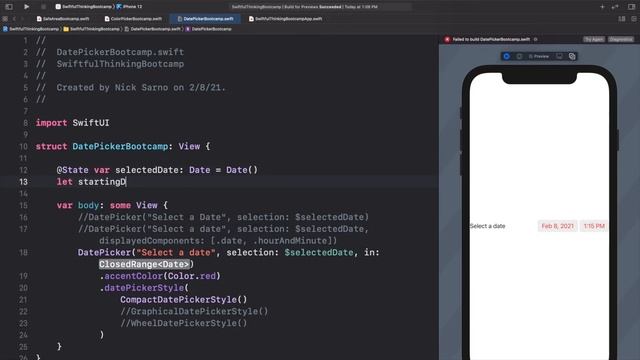Click the 'Select a date' label in preview

click(x=487, y=226)
